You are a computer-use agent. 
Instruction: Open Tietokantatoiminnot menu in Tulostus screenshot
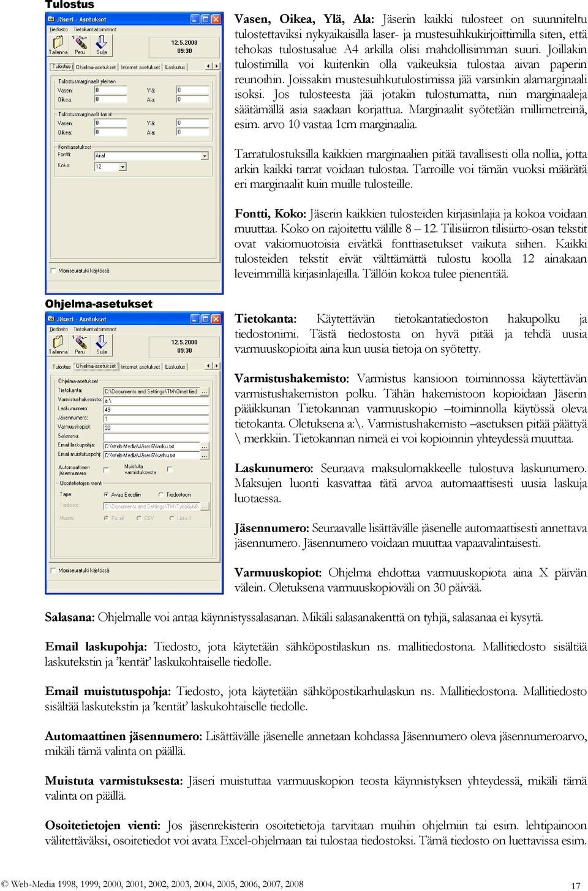click(95, 29)
